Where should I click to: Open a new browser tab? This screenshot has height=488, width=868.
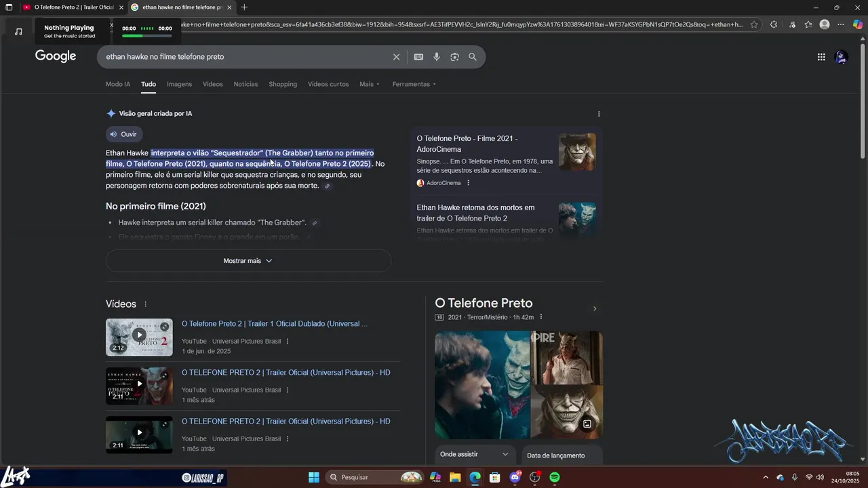244,7
